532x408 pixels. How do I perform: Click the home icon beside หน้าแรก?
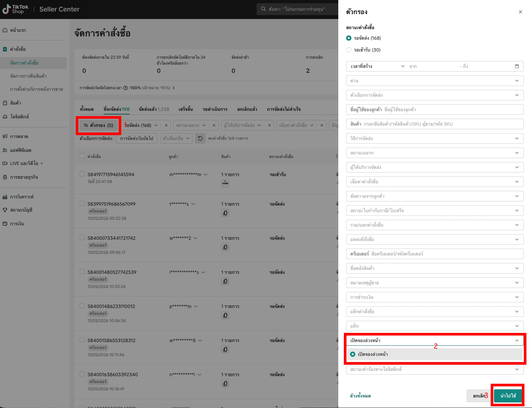pyautogui.click(x=5, y=30)
